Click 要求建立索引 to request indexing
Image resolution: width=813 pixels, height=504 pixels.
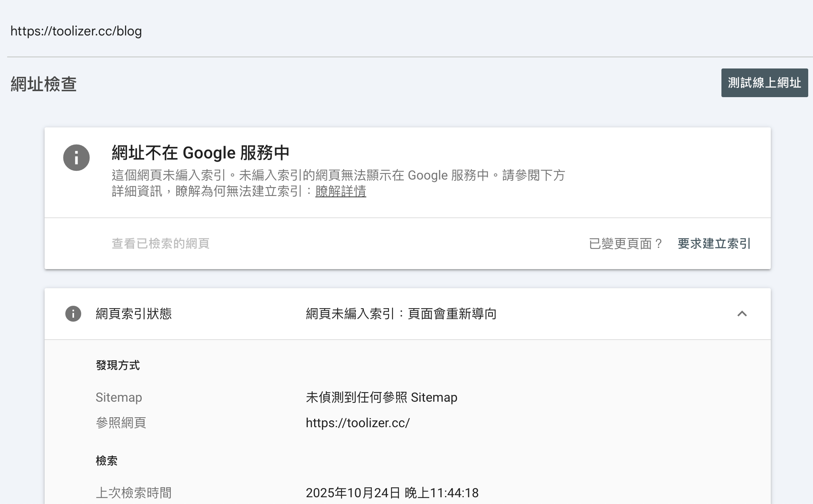(713, 244)
